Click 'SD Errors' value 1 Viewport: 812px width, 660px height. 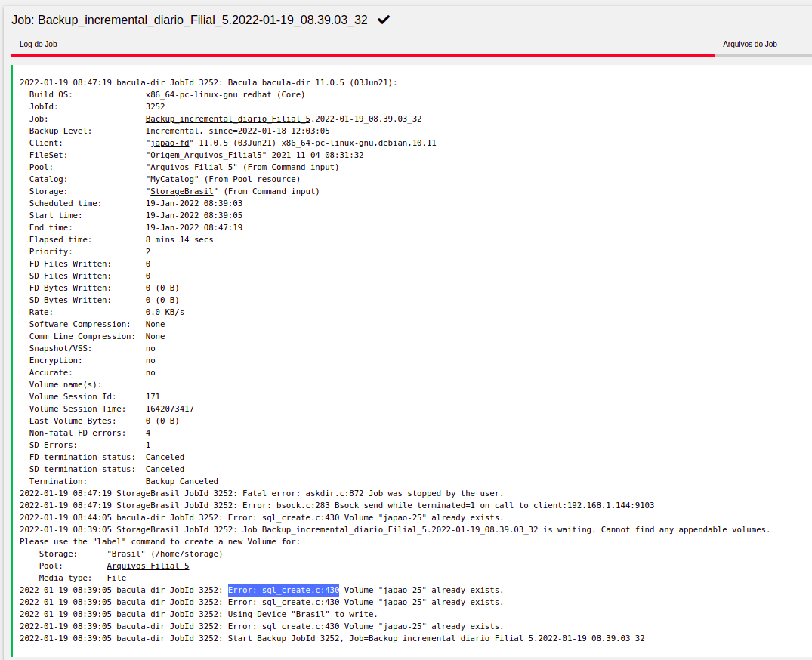click(x=148, y=446)
